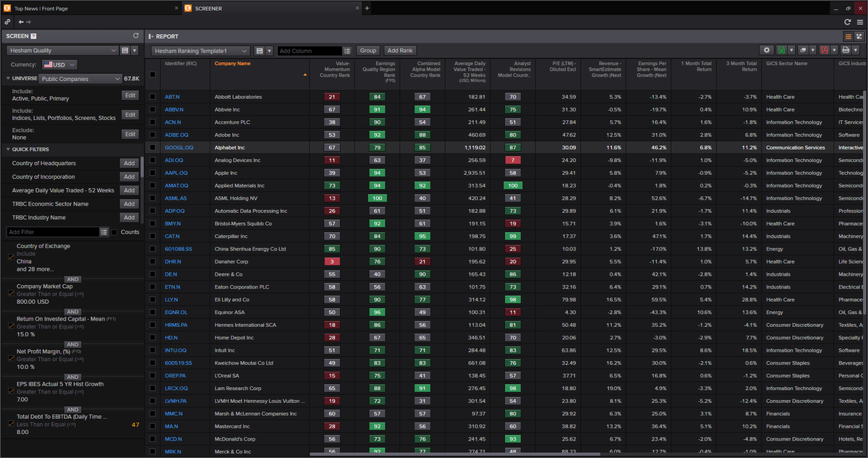Click the link icon below the tabs
This screenshot has height=458, width=868.
click(x=7, y=22)
